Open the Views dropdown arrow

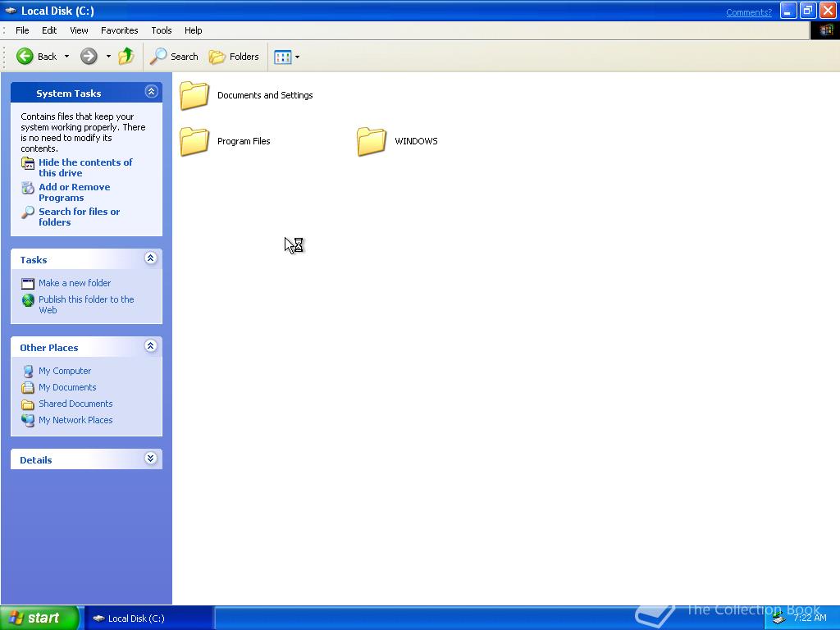[297, 57]
